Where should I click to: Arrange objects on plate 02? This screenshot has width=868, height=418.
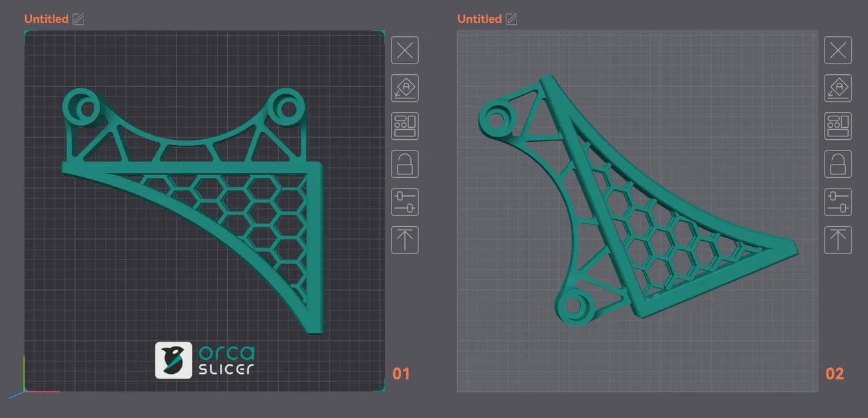coord(838,126)
